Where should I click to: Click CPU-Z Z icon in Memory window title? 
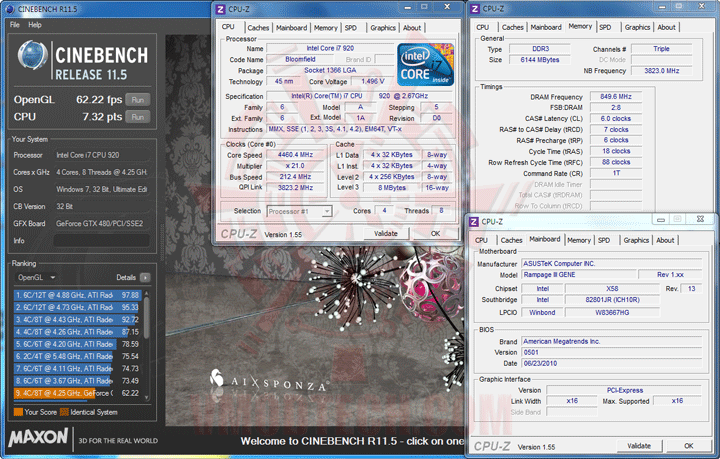475,9
